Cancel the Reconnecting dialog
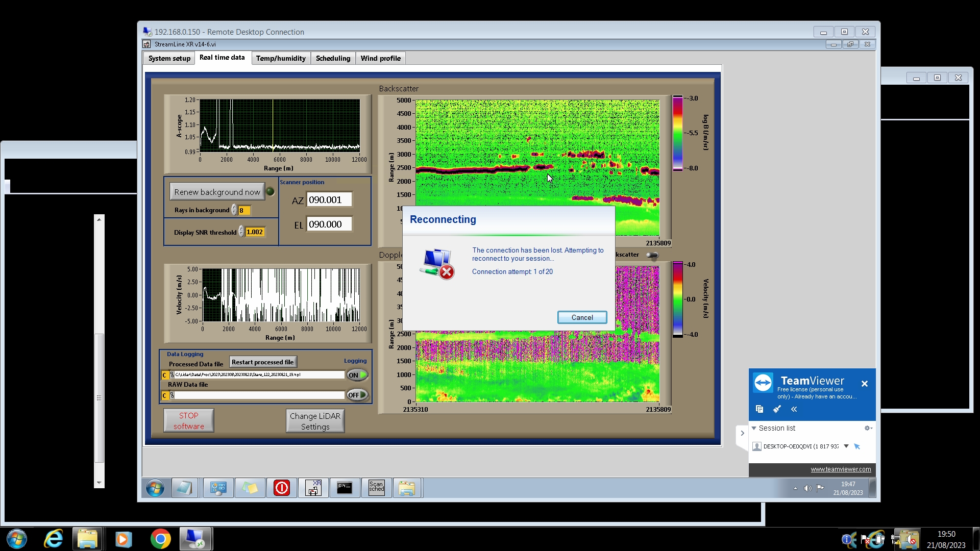This screenshot has width=980, height=551. [x=582, y=317]
